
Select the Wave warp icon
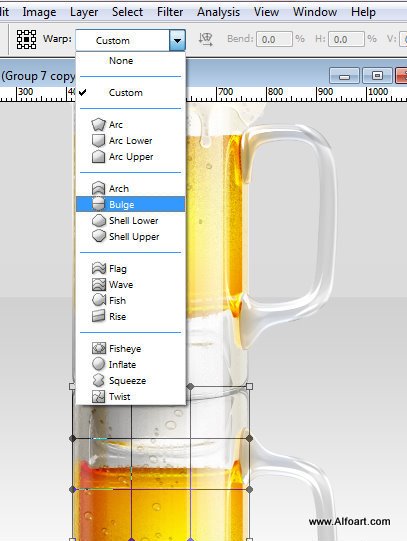99,284
